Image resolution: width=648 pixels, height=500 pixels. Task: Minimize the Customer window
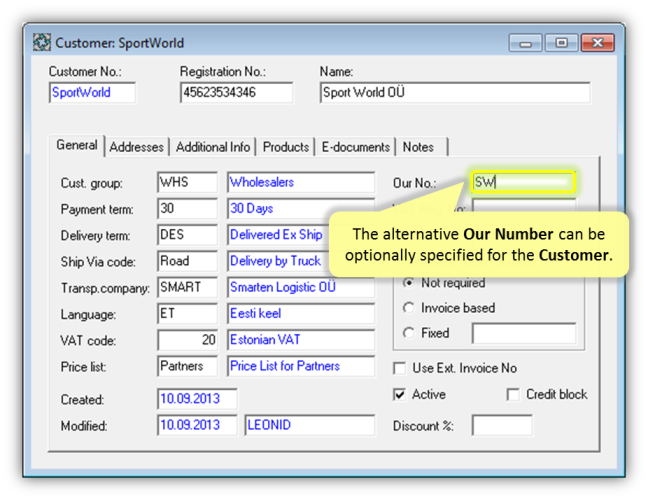[525, 43]
